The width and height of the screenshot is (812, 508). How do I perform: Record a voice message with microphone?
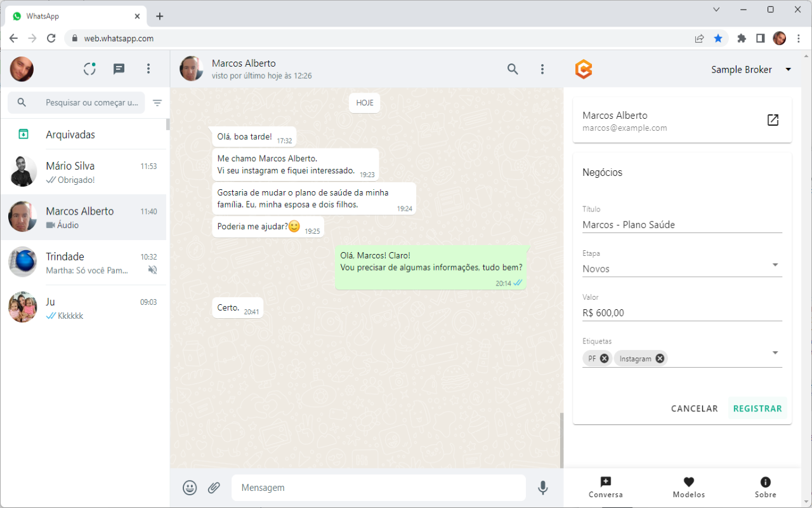[x=543, y=488]
